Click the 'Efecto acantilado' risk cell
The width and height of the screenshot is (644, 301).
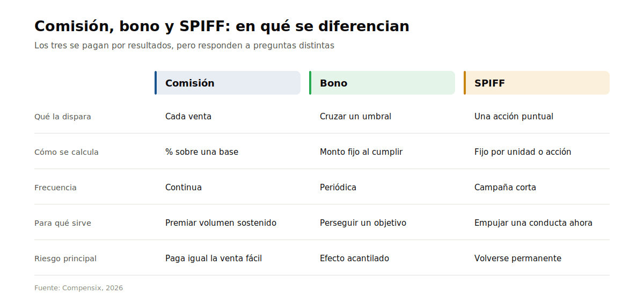(354, 258)
